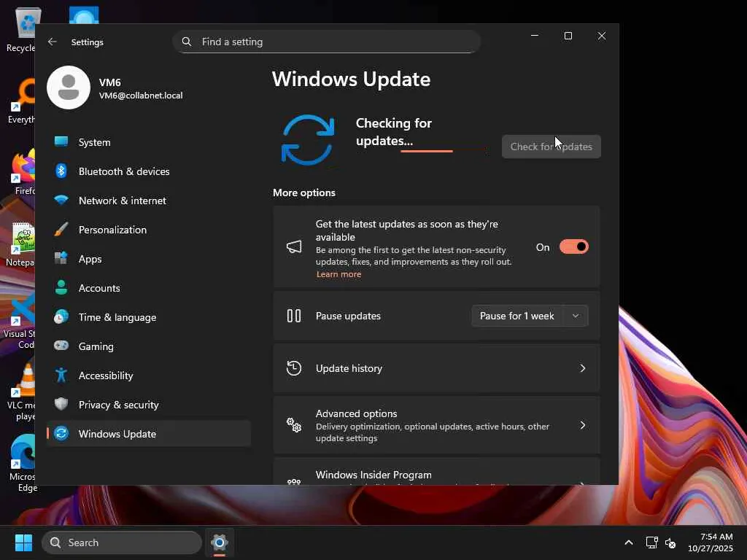Open the Recycle Bin desktop icon
This screenshot has height=560, width=747.
coord(21,28)
